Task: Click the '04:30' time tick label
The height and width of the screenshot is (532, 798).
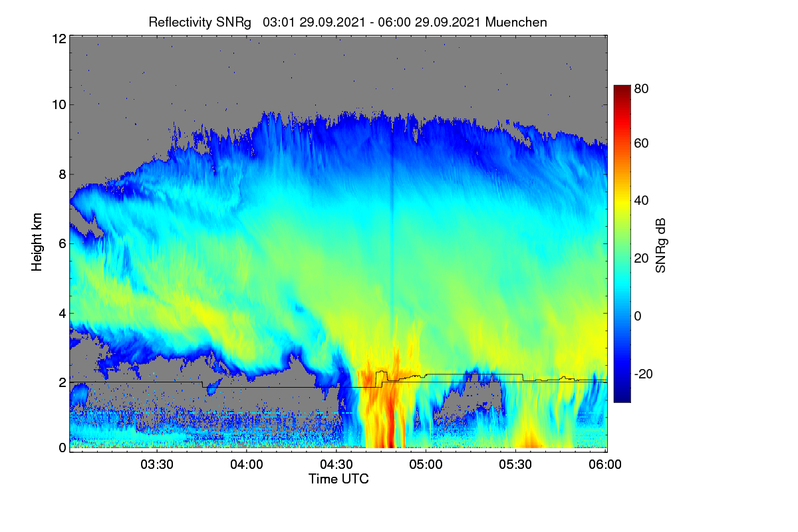Action: pyautogui.click(x=337, y=465)
